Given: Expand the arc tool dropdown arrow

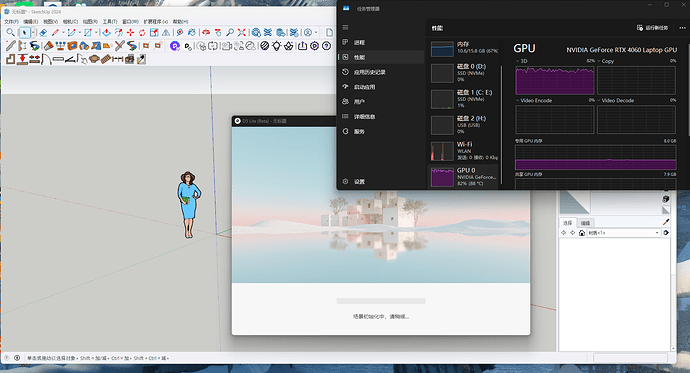Looking at the screenshot, I should click(80, 33).
